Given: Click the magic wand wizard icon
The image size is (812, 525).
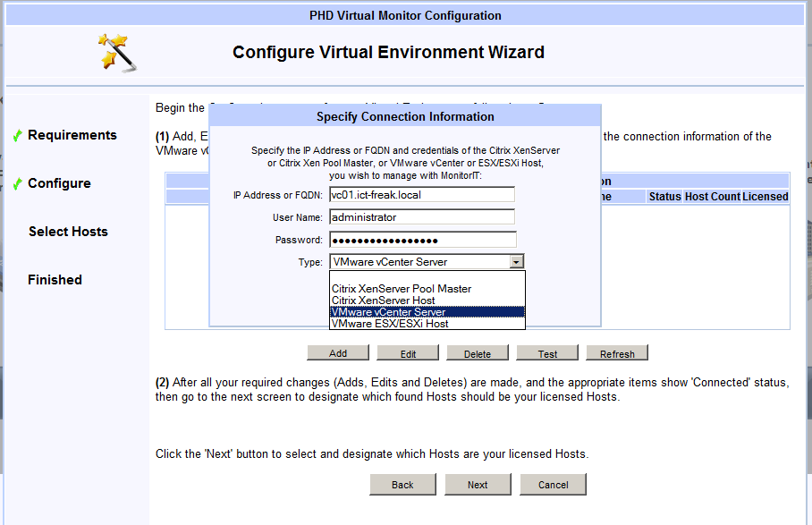Looking at the screenshot, I should tap(118, 53).
